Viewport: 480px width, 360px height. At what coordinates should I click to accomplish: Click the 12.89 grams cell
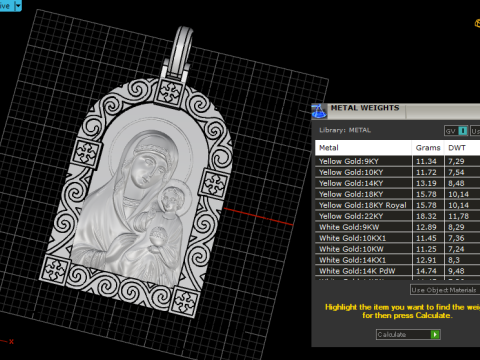point(428,227)
